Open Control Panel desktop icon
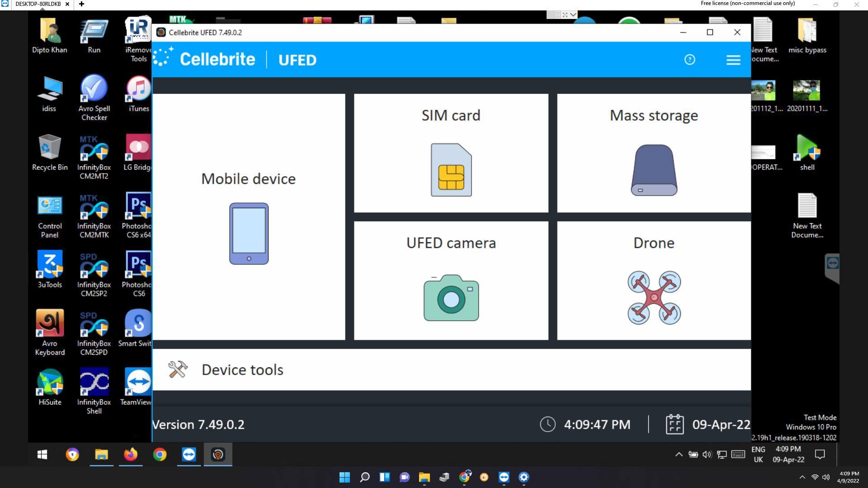Viewport: 868px width, 488px height. 50,216
